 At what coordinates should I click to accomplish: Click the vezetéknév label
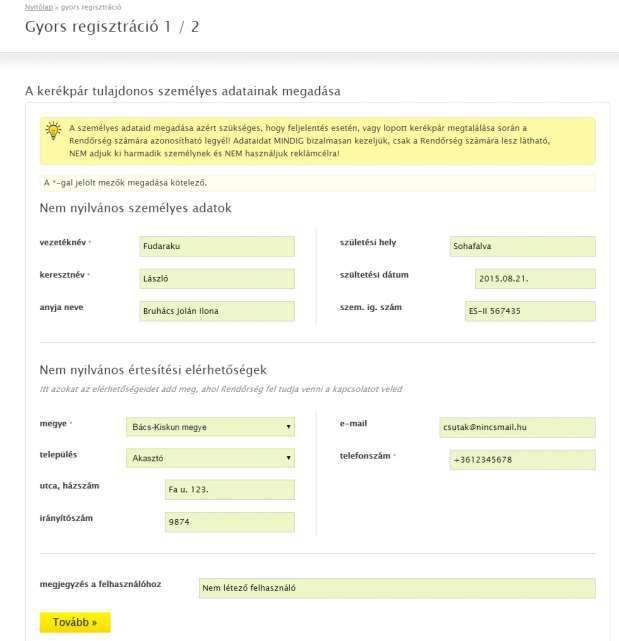pos(63,242)
